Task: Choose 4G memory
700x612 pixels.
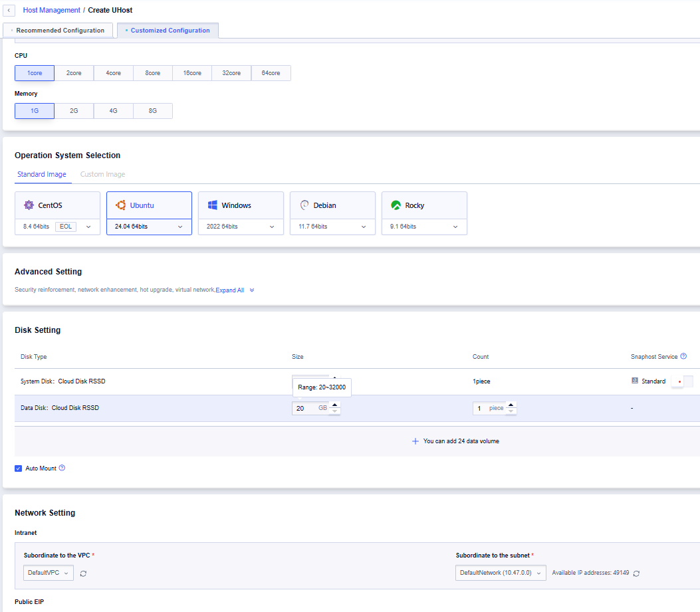Action: [x=114, y=111]
